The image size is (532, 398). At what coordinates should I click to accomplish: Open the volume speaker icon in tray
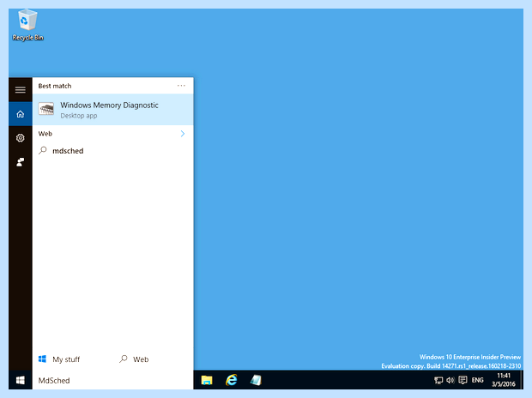450,380
